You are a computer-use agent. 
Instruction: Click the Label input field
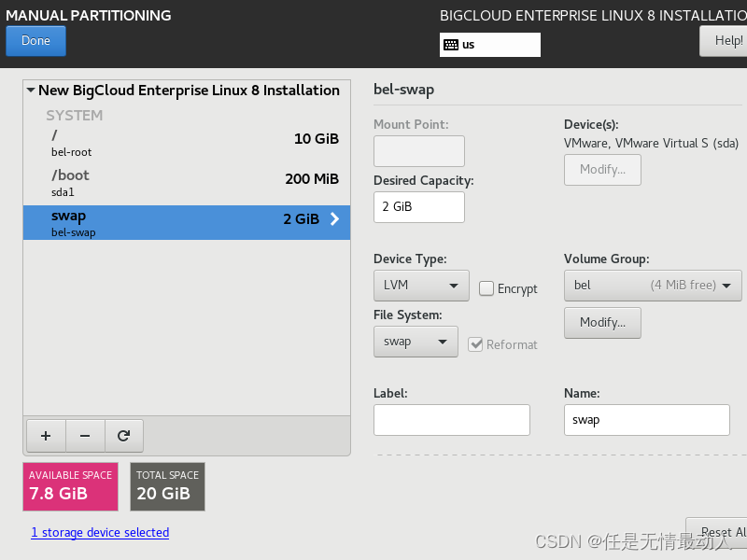pyautogui.click(x=452, y=420)
